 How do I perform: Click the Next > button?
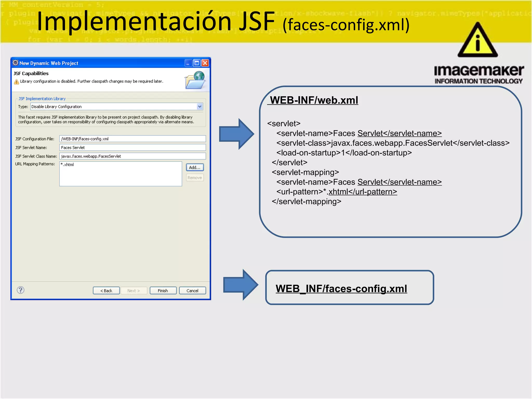click(x=134, y=291)
